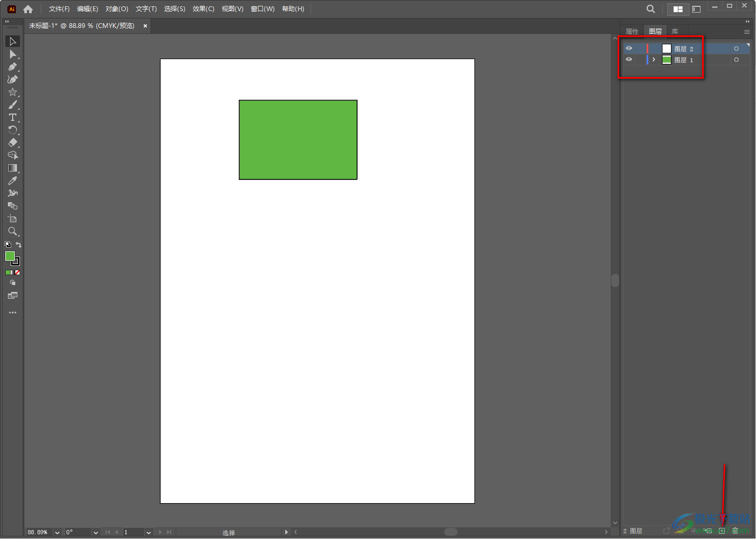This screenshot has width=756, height=539.
Task: Open the 文件(F) menu
Action: [59, 9]
